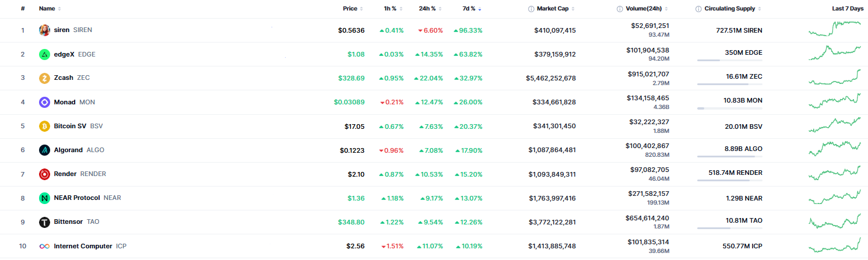This screenshot has width=868, height=260.
Task: Sort the list by Name header
Action: [47, 9]
